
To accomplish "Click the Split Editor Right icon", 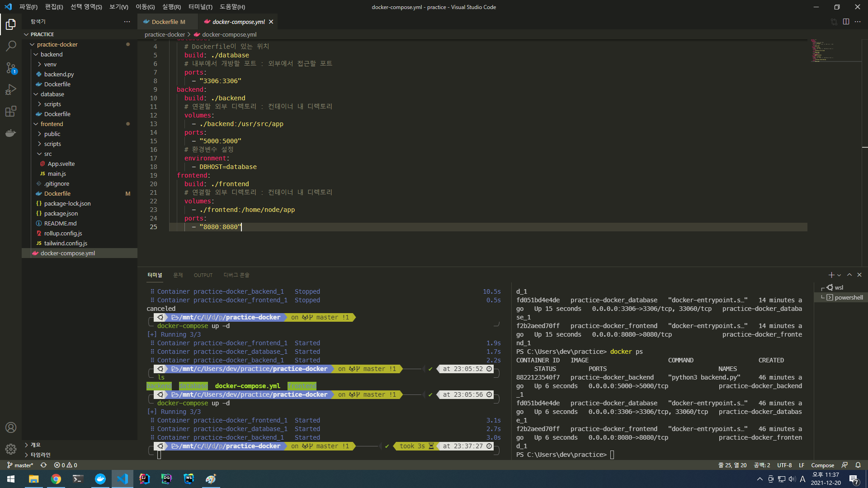I will 846,22.
